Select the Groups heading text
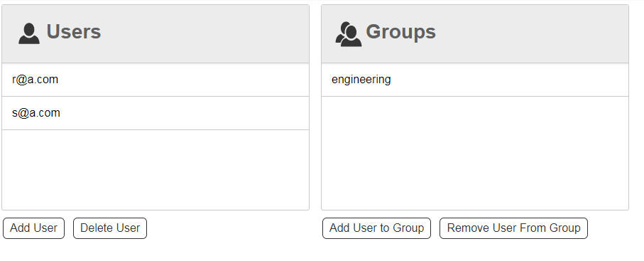This screenshot has height=261, width=644. point(400,32)
